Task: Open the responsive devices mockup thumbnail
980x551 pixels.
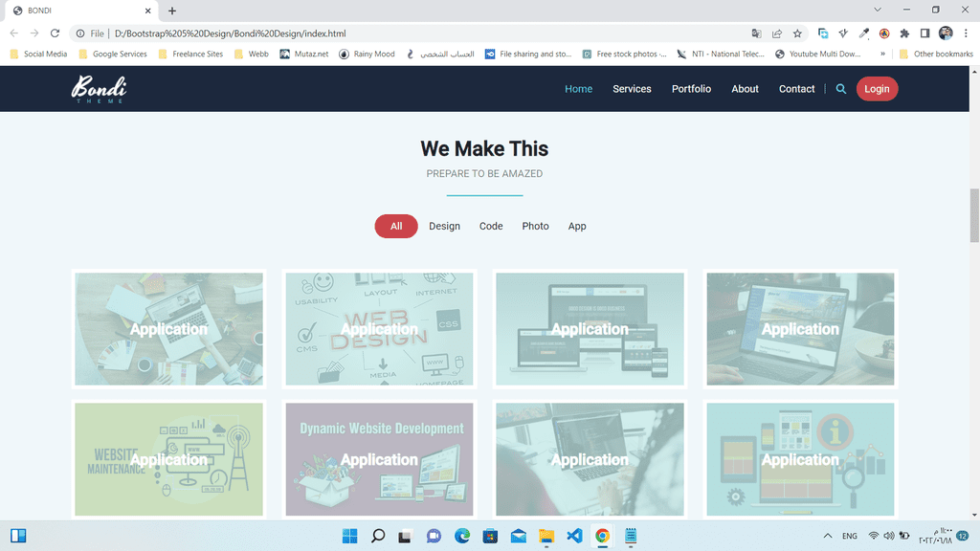Action: pyautogui.click(x=590, y=329)
